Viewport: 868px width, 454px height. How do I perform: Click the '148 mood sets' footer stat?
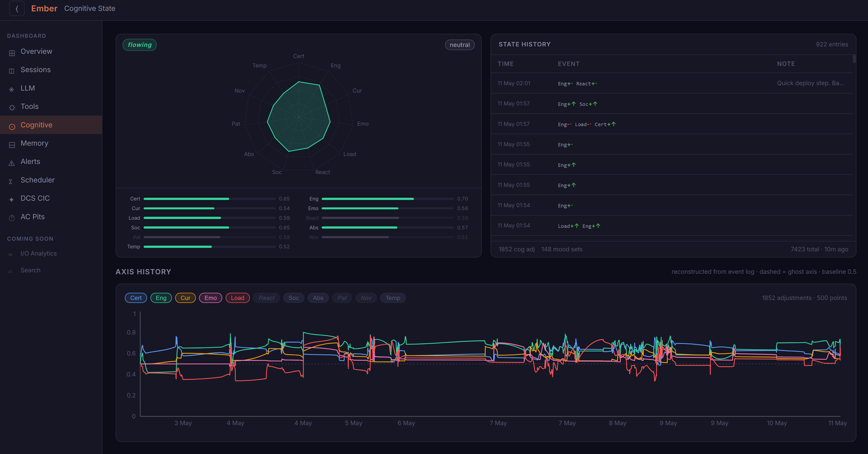click(x=562, y=249)
